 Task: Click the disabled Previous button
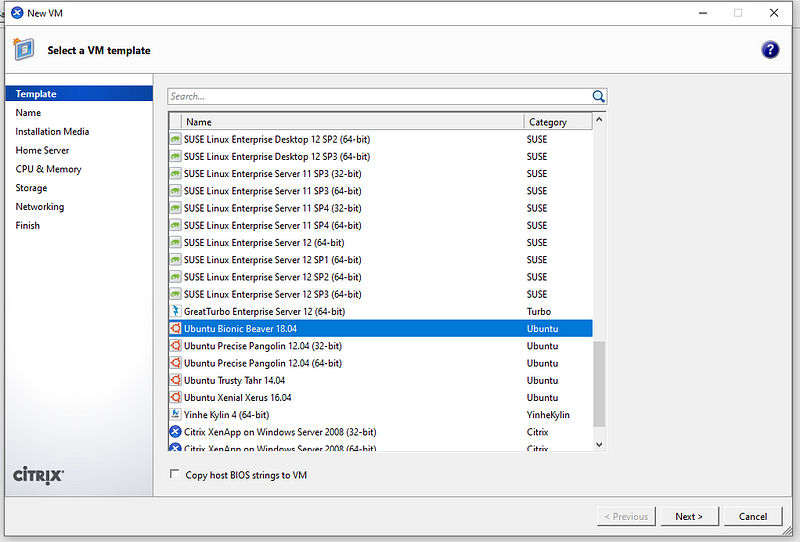pos(626,516)
